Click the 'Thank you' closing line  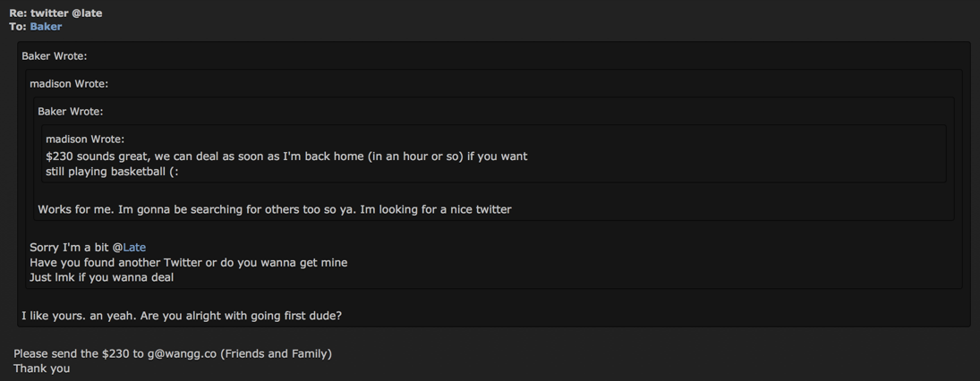point(42,369)
